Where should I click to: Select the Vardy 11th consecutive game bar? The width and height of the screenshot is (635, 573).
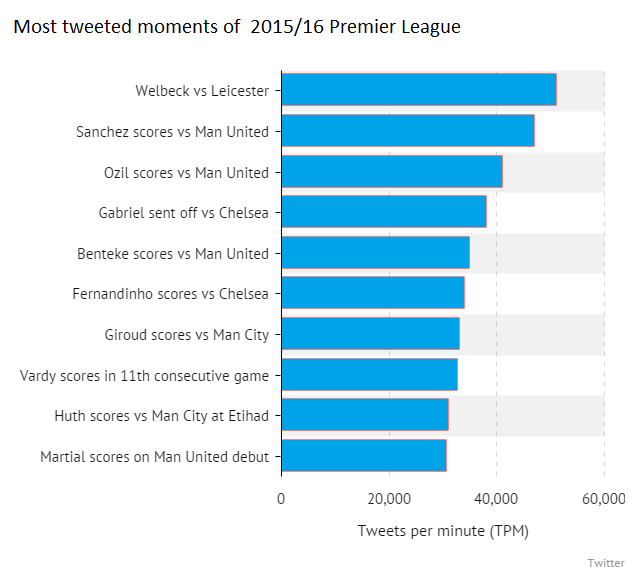point(369,375)
